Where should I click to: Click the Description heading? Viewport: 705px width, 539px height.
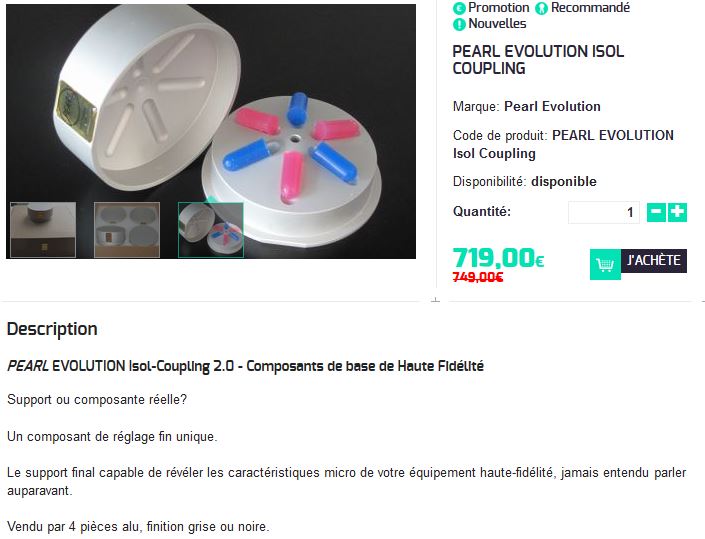pyautogui.click(x=52, y=329)
